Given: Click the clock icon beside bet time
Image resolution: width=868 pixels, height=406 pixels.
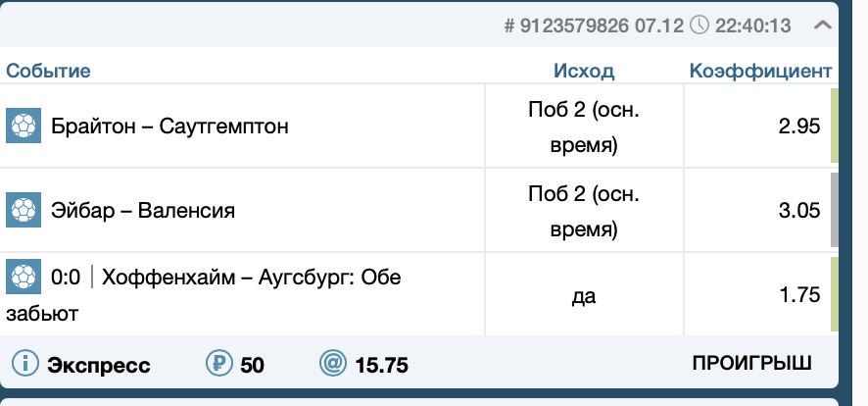Looking at the screenshot, I should tap(699, 26).
